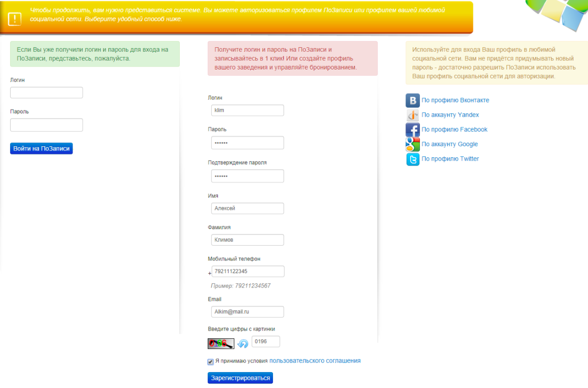Click the Facebook profile icon

(x=413, y=129)
